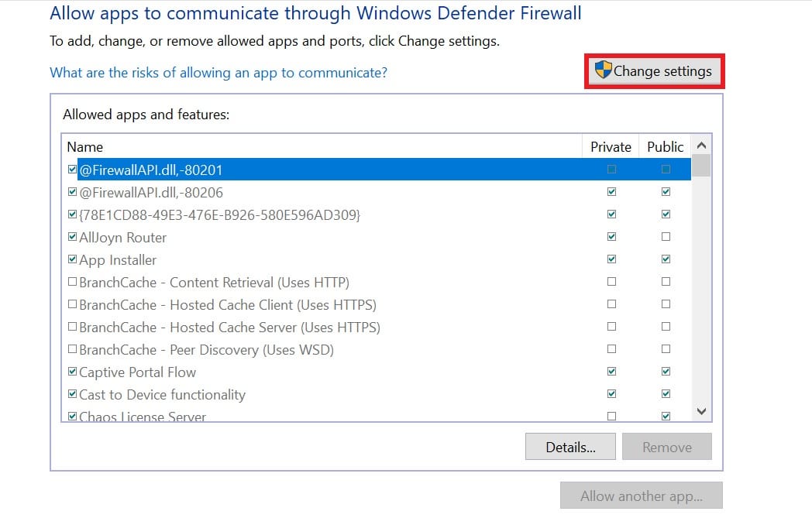Check BranchCache - Hosted Cache Client name checkbox
Viewport: 812px width, 518px height.
(73, 304)
